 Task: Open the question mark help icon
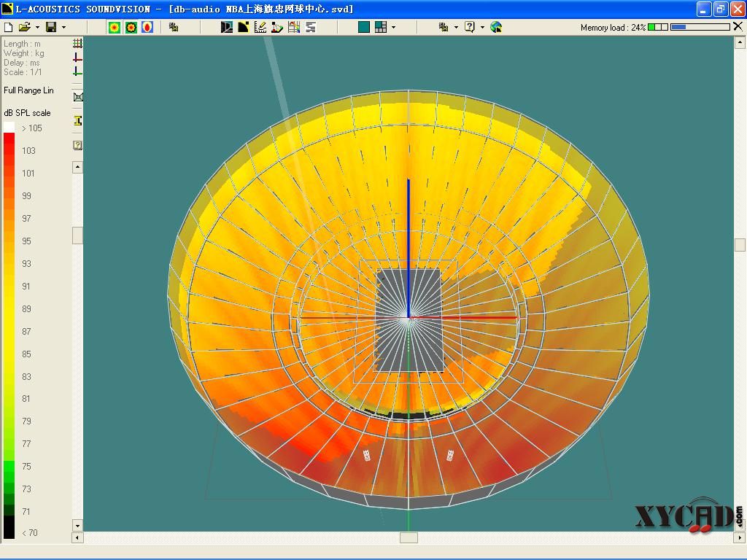pos(470,27)
